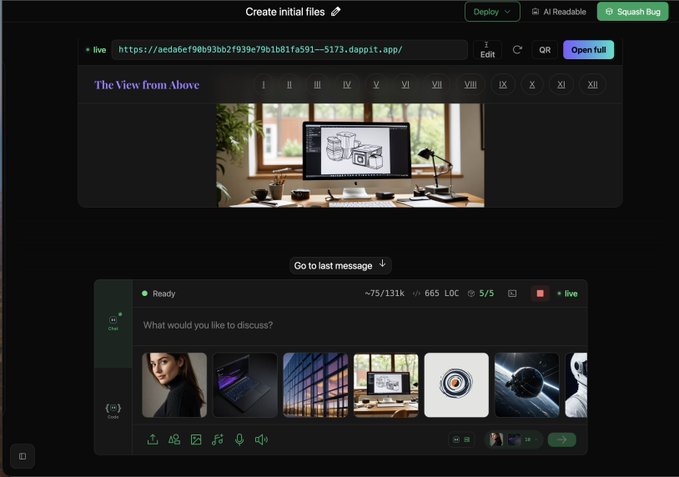Click the music generation icon

point(217,440)
